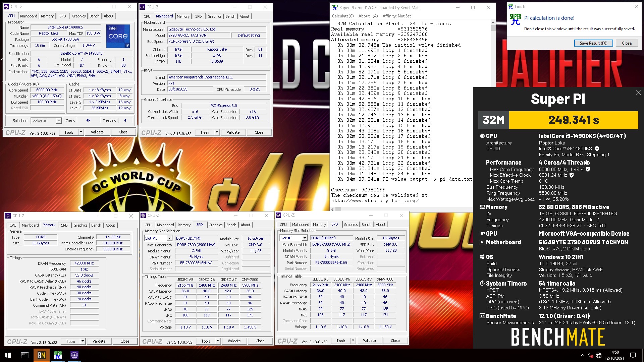The height and width of the screenshot is (362, 644).
Task: Open Tools dropdown arrow in Memory window
Action: pyautogui.click(x=83, y=341)
